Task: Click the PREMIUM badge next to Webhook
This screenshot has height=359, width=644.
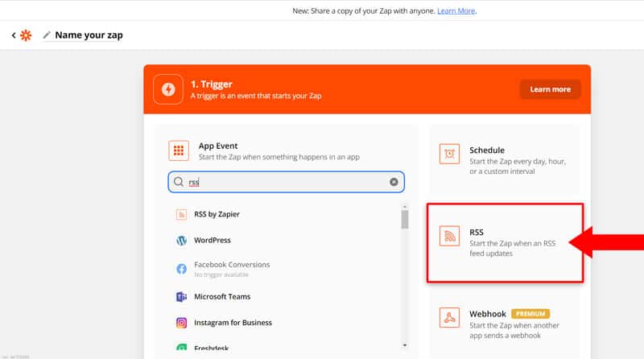Action: point(530,314)
